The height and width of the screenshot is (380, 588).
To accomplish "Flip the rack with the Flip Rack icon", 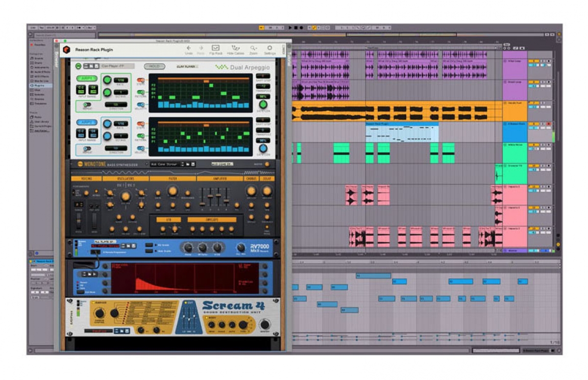I will 215,48.
